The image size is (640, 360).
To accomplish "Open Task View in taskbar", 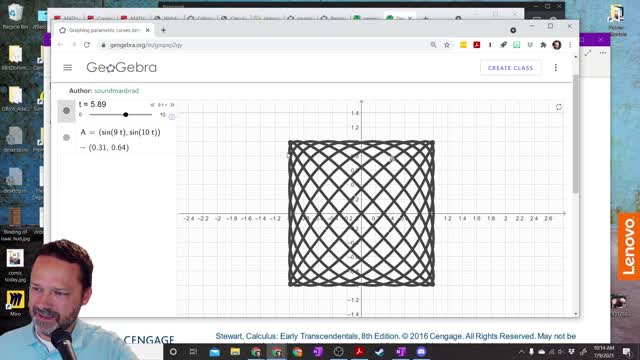I will pyautogui.click(x=193, y=351).
